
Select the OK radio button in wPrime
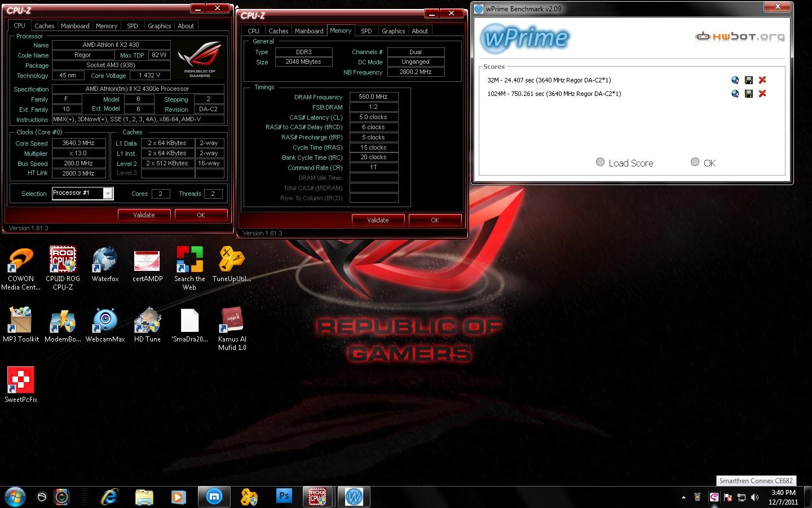(695, 163)
